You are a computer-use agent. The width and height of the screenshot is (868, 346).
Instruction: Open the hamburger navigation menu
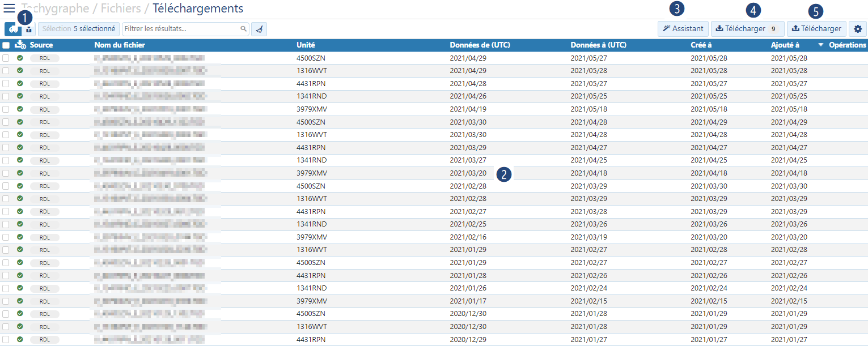pyautogui.click(x=9, y=8)
